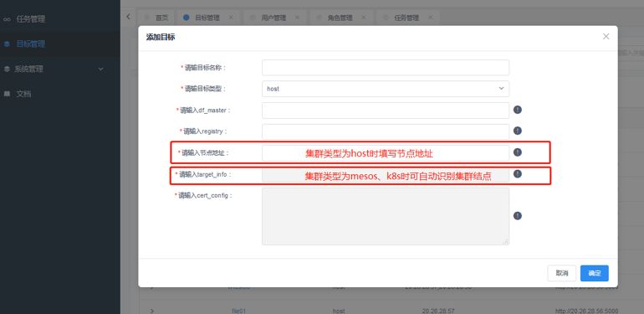644x314 pixels.
Task: Open 目标管理 in the sidebar
Action: pos(59,44)
